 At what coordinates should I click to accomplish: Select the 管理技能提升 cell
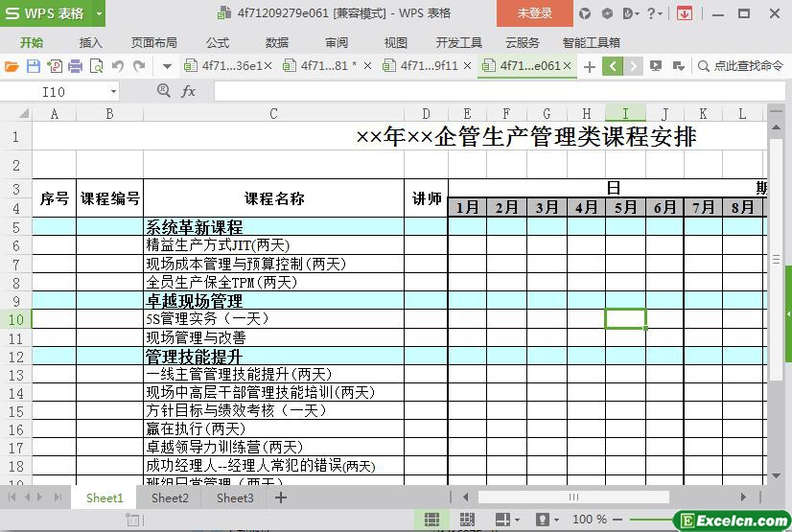pyautogui.click(x=274, y=357)
